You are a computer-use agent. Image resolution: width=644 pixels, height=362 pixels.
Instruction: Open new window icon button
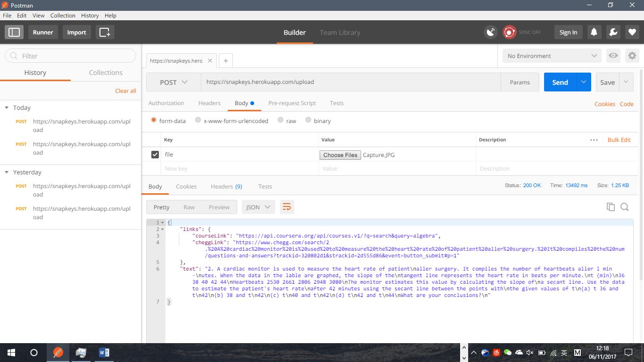tap(105, 32)
